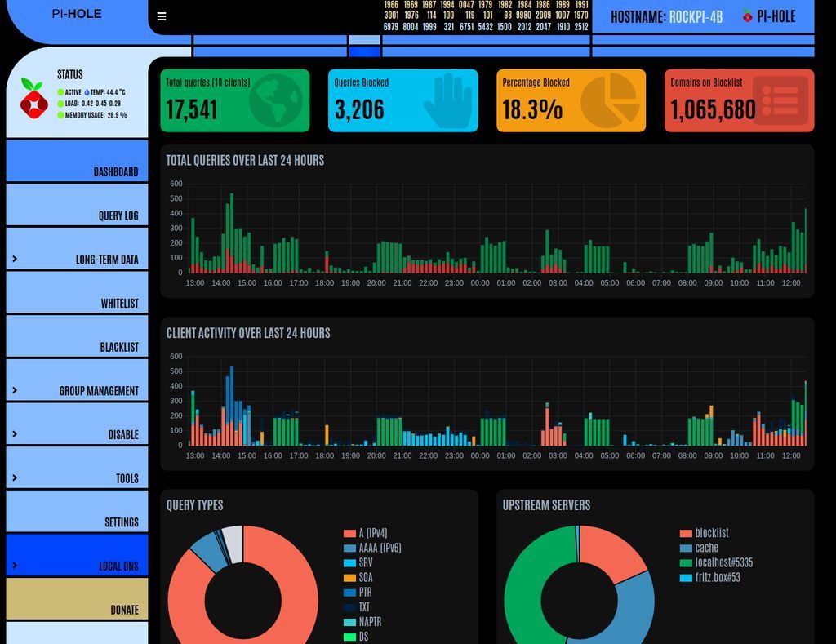The width and height of the screenshot is (836, 644).
Task: Expand the Group Management submenu arrow
Action: 15,390
